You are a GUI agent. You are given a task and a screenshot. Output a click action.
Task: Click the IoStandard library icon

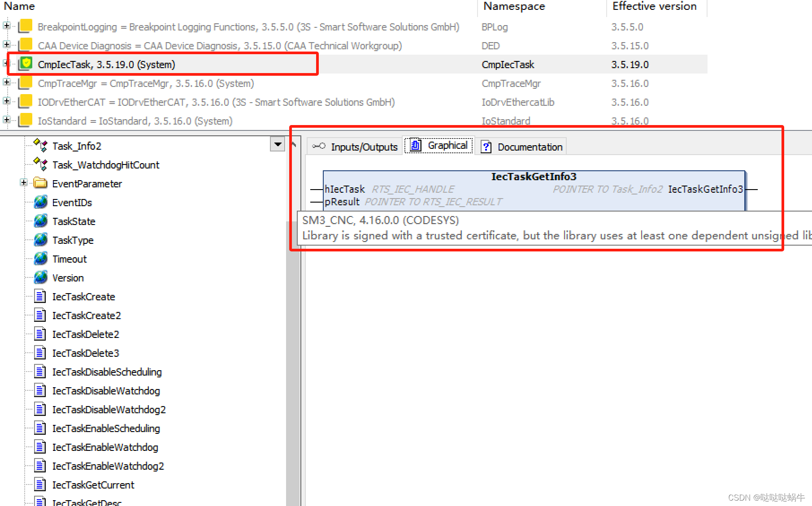[26, 120]
